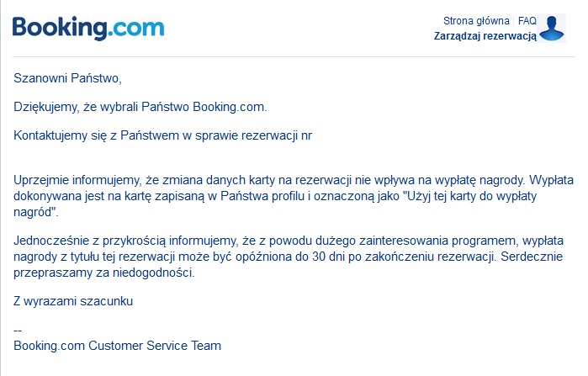Click the word nagród ending the paragraph
Image resolution: width=588 pixels, height=376 pixels.
click(36, 212)
